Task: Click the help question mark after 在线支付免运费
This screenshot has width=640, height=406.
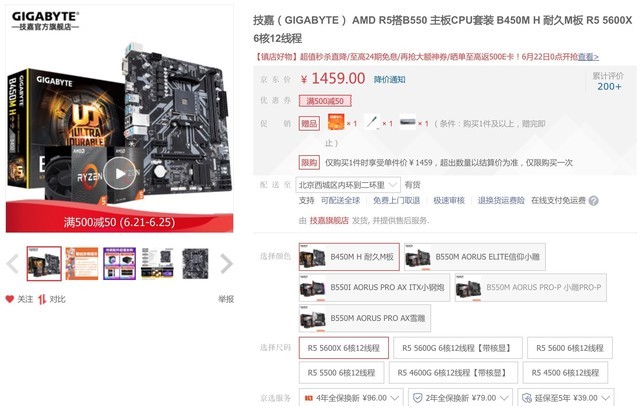Action: 593,201
